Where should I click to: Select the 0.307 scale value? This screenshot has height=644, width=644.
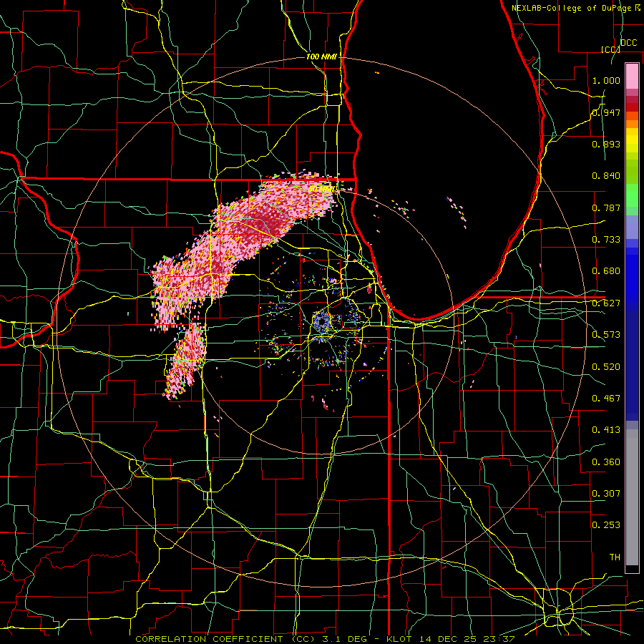tap(606, 493)
